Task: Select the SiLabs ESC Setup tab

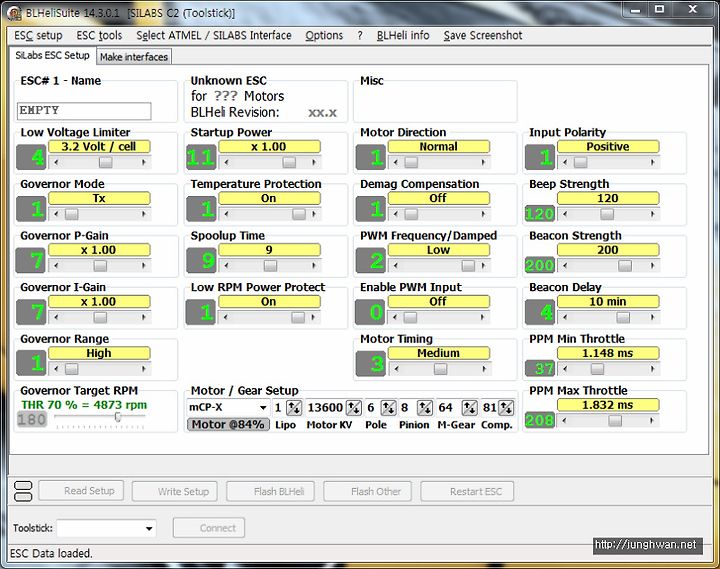Action: pyautogui.click(x=52, y=55)
